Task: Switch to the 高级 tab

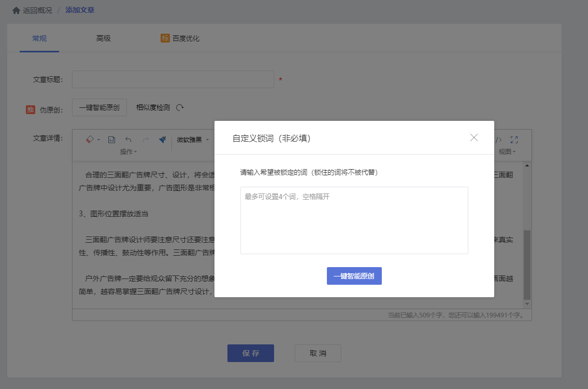Action: [x=104, y=38]
